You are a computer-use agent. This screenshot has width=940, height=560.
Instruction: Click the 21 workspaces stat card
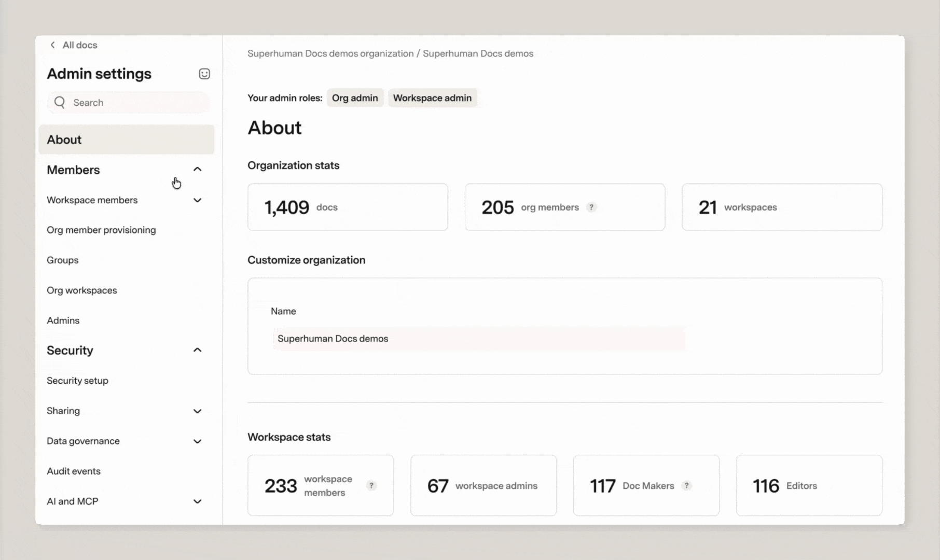[x=782, y=207]
